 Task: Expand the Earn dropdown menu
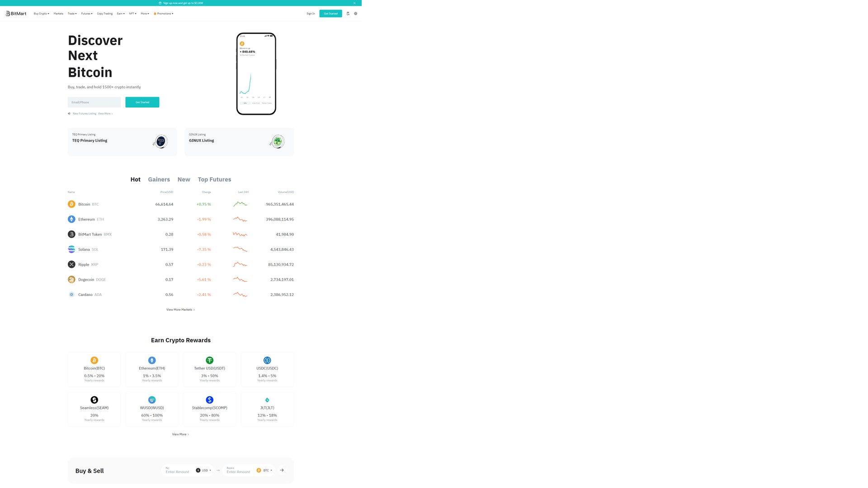point(121,14)
